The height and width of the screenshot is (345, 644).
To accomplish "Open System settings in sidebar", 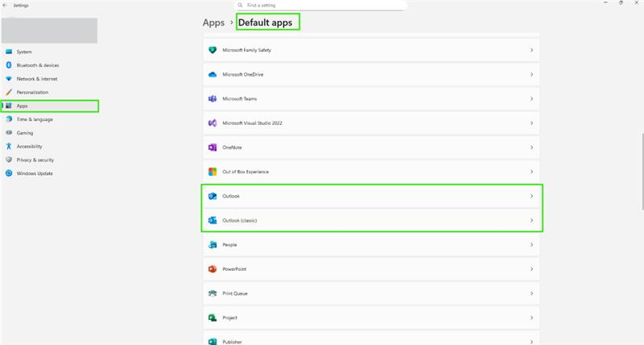I will pyautogui.click(x=50, y=52).
